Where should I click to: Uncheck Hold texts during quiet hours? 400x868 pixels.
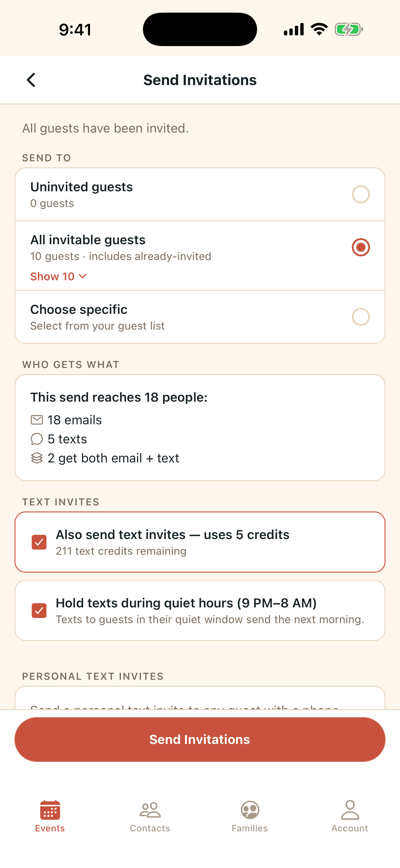[x=39, y=610]
